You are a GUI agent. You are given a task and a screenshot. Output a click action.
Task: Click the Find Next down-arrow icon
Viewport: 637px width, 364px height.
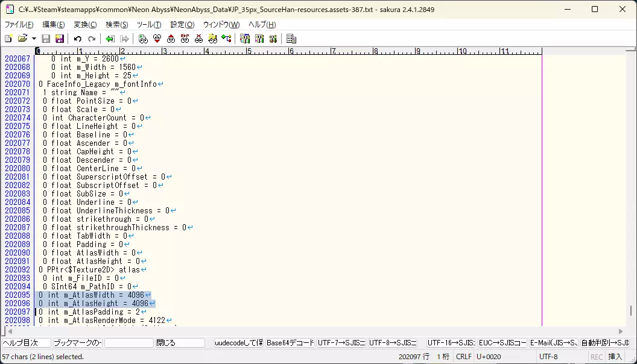tap(157, 39)
